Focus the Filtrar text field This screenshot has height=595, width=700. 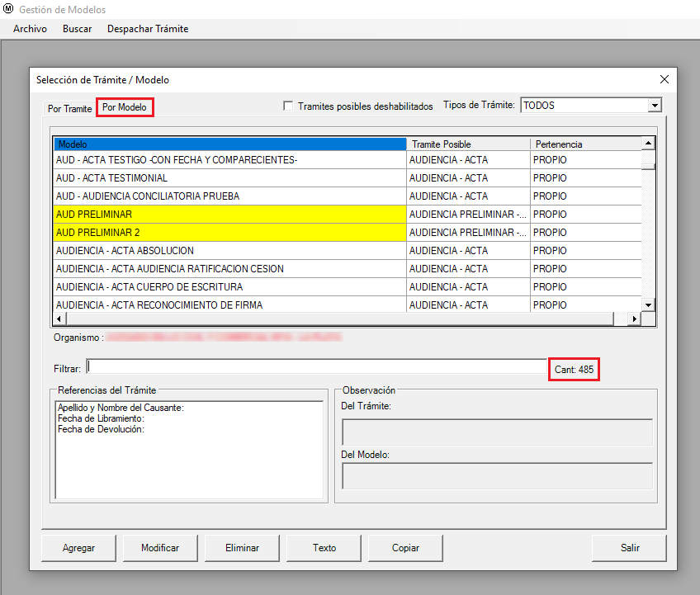316,367
